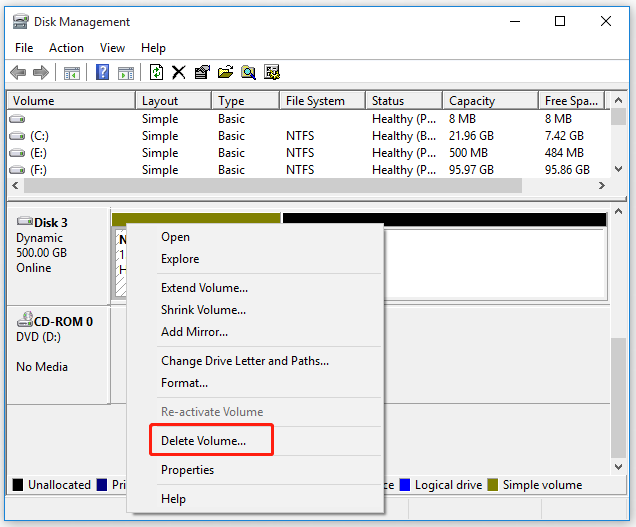Click the Forward arrow toolbar icon
This screenshot has width=636, height=527.
pos(41,73)
